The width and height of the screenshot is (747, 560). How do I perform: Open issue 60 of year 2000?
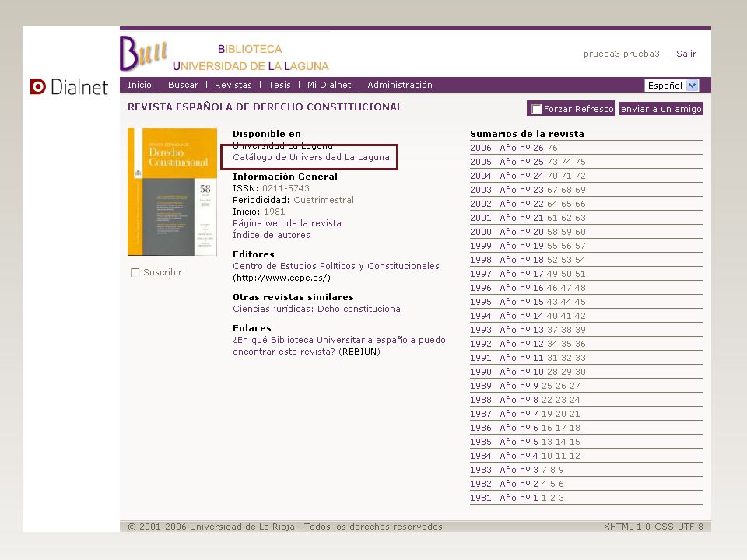(580, 232)
